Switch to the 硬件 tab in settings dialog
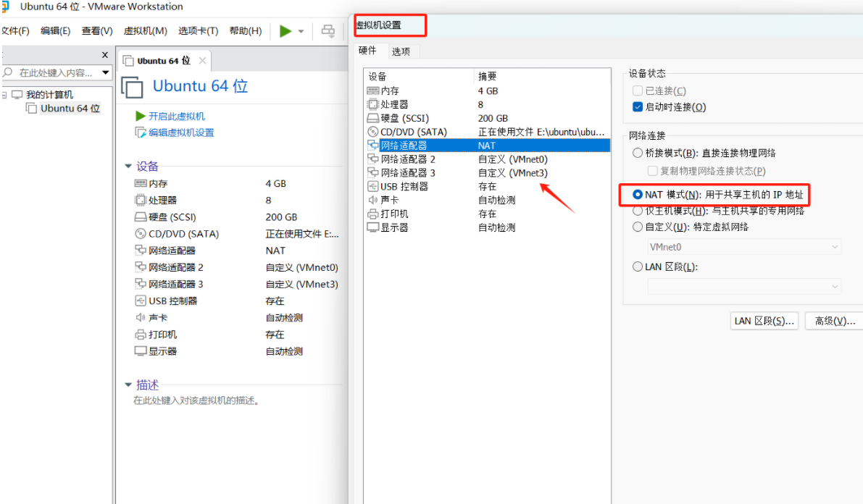 (367, 51)
